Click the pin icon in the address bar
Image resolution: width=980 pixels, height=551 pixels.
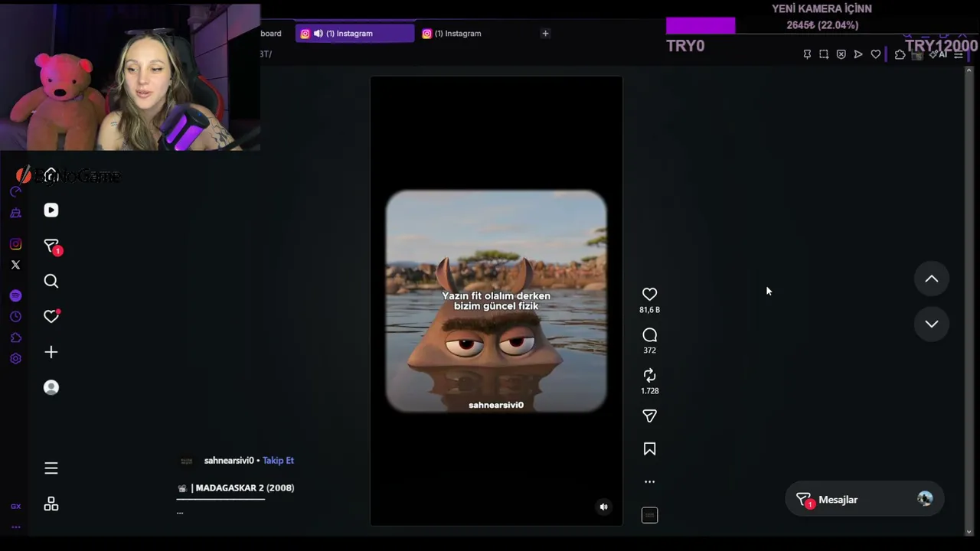pyautogui.click(x=807, y=54)
